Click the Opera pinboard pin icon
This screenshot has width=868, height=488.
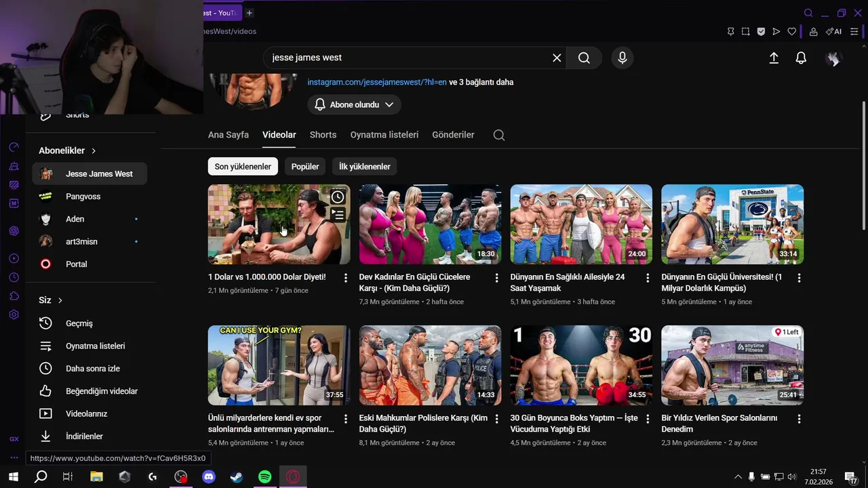tap(730, 31)
